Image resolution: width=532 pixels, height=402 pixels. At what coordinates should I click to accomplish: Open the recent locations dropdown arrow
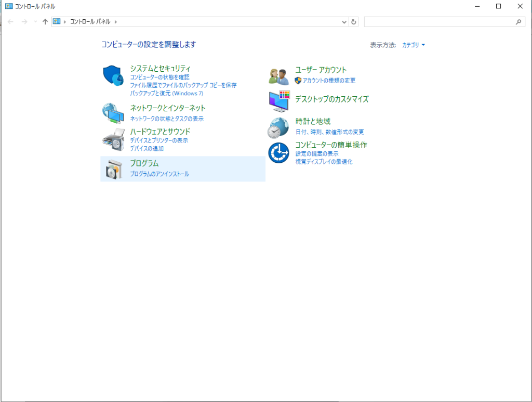(35, 22)
